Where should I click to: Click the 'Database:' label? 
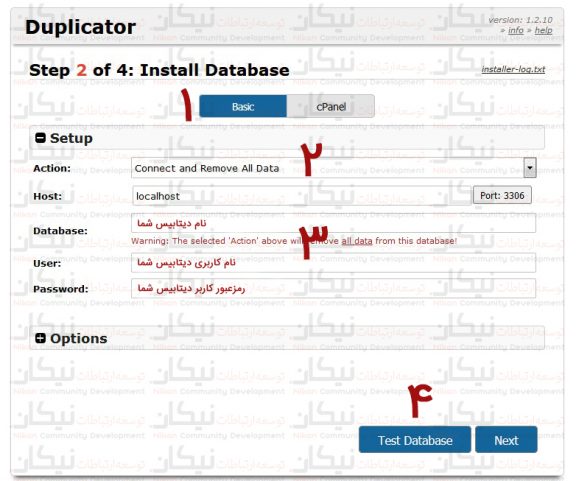tap(60, 231)
